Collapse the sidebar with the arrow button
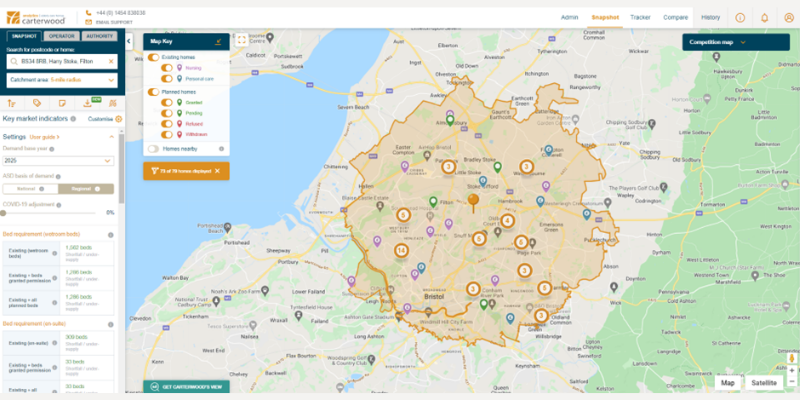The width and height of the screenshot is (800, 400). [129, 41]
